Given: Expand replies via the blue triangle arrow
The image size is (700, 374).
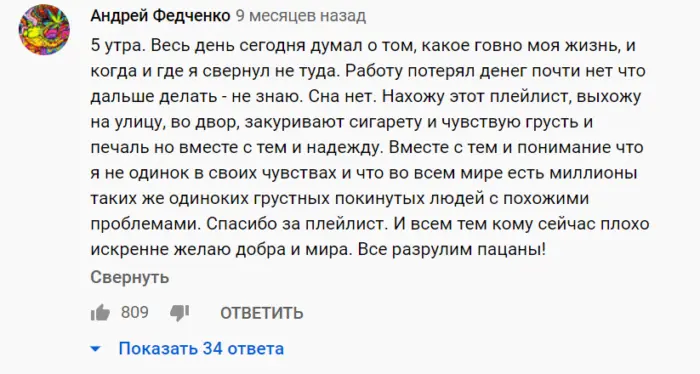Looking at the screenshot, I should 96,349.
